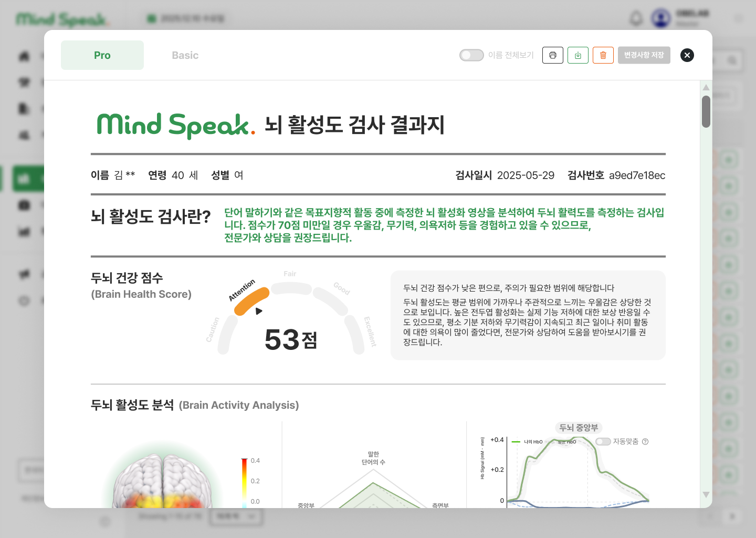Click the 53점 score value
The image size is (756, 538).
(291, 340)
